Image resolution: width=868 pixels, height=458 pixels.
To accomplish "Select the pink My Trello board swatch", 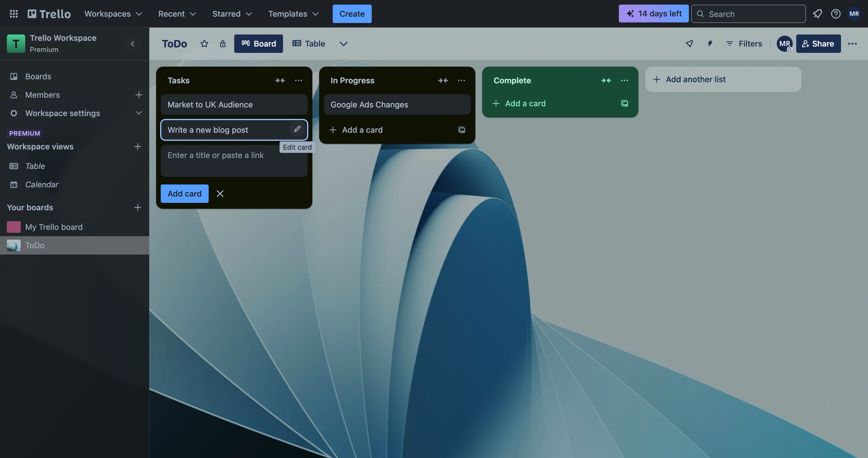I will (13, 227).
